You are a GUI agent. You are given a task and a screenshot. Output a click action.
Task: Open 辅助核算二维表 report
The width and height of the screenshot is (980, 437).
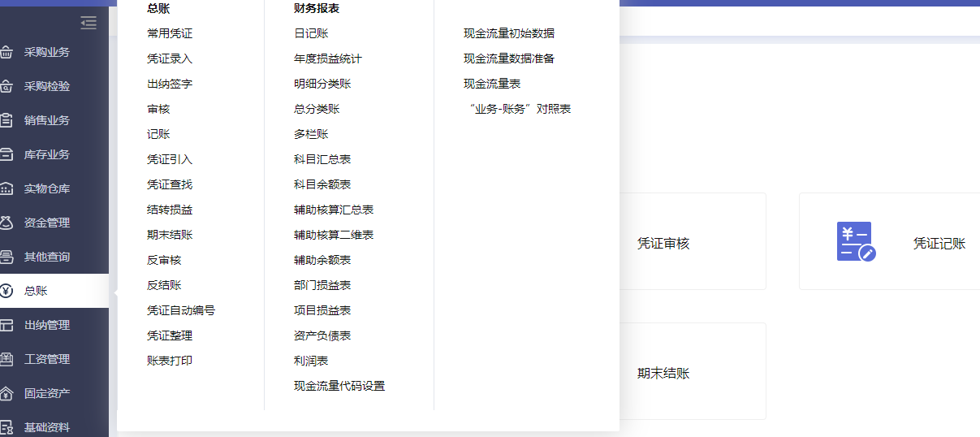334,235
